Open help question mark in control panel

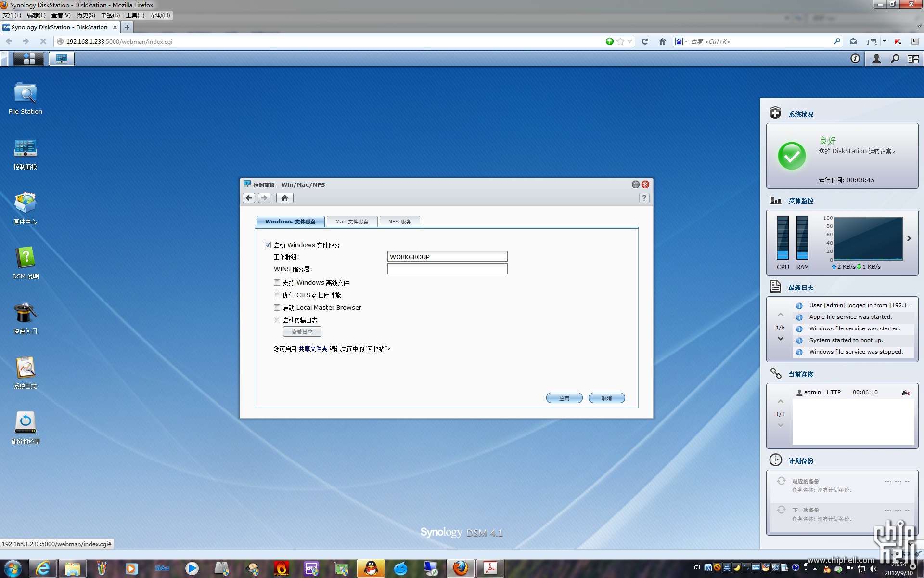point(644,198)
